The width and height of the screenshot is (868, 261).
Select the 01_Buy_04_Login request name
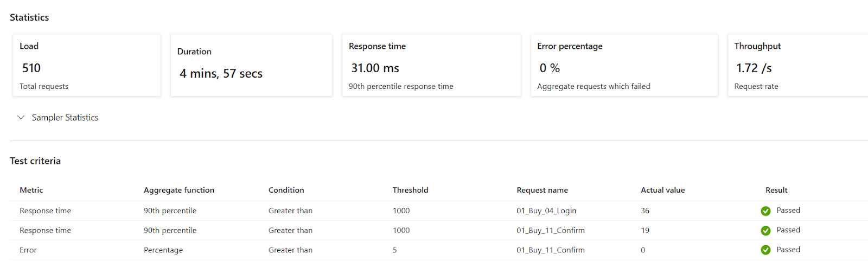pyautogui.click(x=546, y=211)
